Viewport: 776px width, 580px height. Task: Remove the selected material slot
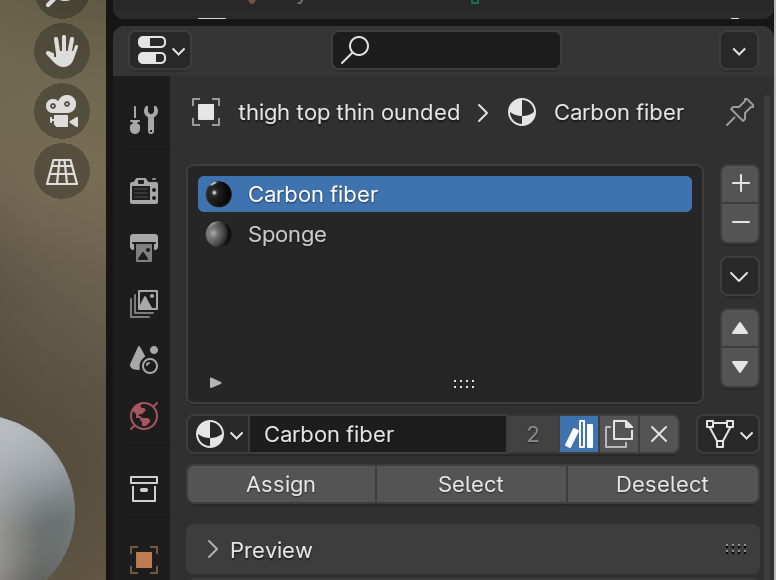pos(740,222)
